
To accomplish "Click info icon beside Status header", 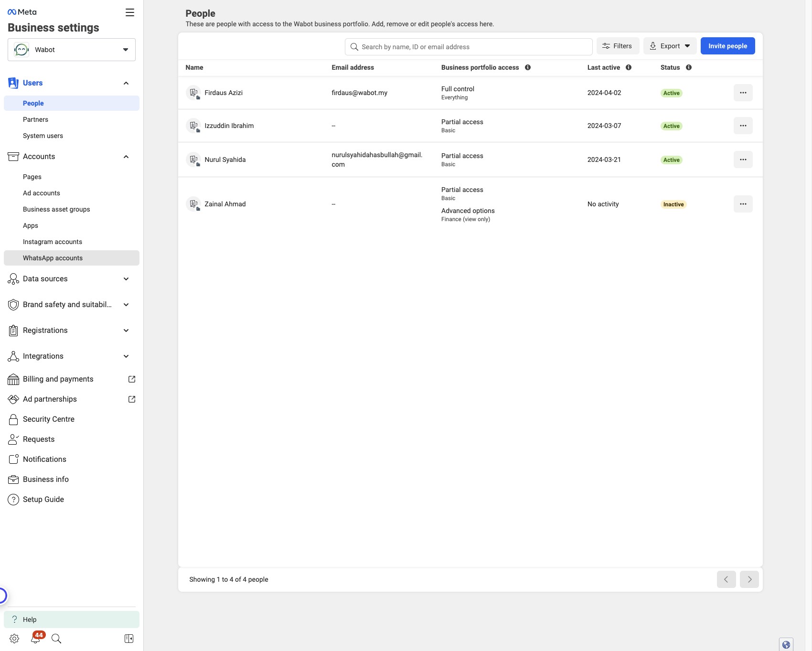I will point(689,67).
